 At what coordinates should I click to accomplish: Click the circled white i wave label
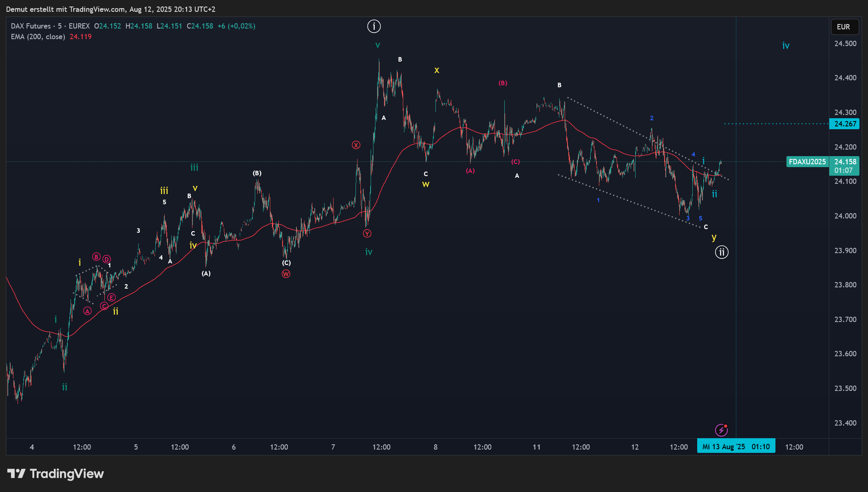point(374,26)
